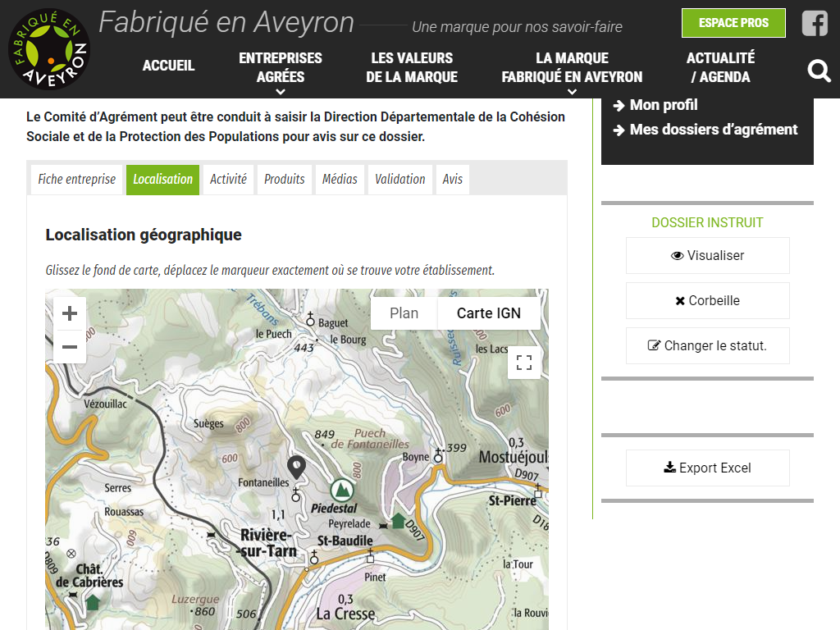Switch map layer to Carte IGN
The height and width of the screenshot is (630, 840).
click(489, 313)
